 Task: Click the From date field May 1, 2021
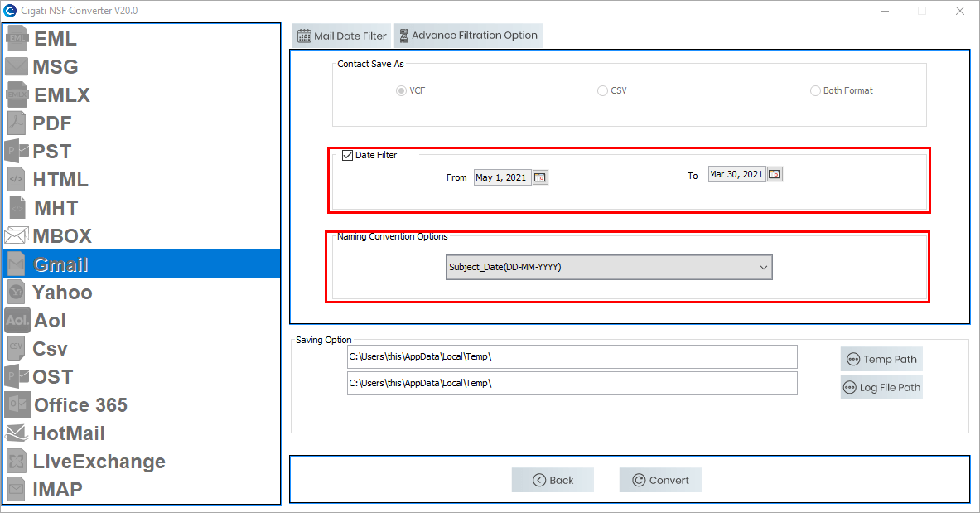pyautogui.click(x=503, y=177)
